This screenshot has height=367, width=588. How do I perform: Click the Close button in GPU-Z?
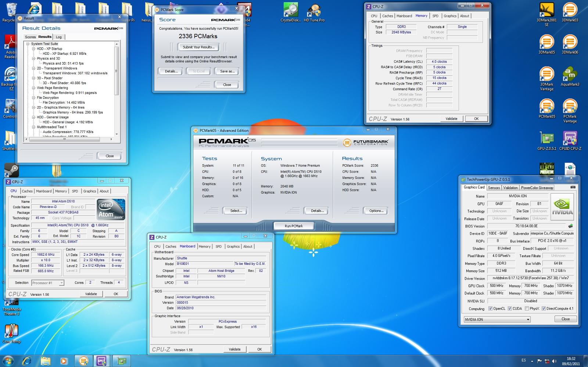click(566, 319)
